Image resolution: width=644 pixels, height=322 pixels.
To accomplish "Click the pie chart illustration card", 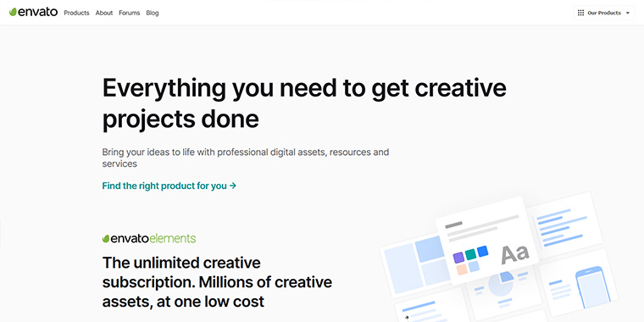I will [501, 292].
